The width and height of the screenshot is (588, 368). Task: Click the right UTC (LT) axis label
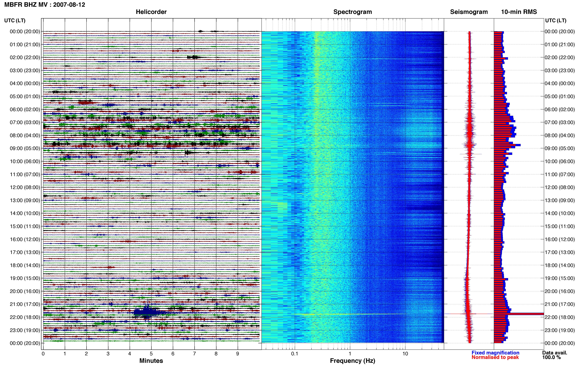pyautogui.click(x=556, y=20)
